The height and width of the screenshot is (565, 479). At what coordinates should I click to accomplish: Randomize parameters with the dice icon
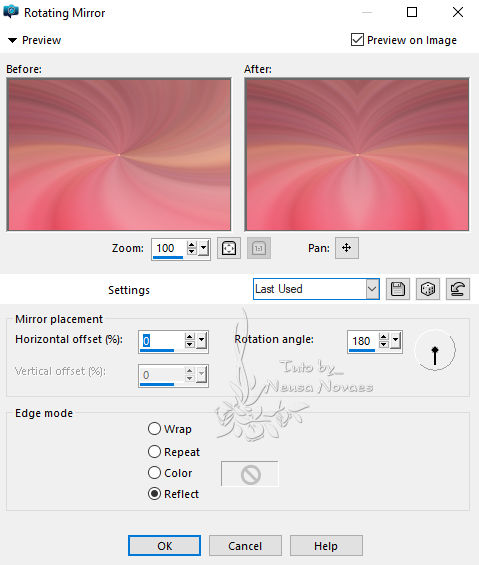(428, 289)
